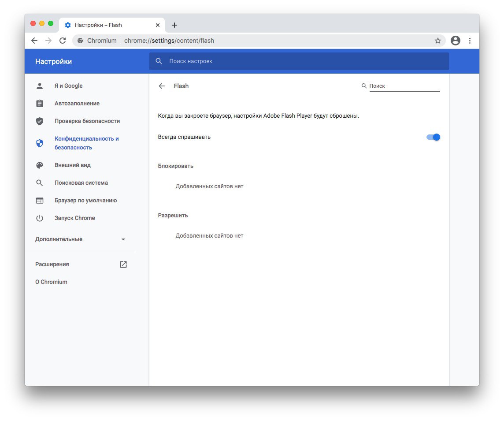Viewport: 504px width, 421px height.
Task: Open Я и Google settings section
Action: pyautogui.click(x=68, y=86)
